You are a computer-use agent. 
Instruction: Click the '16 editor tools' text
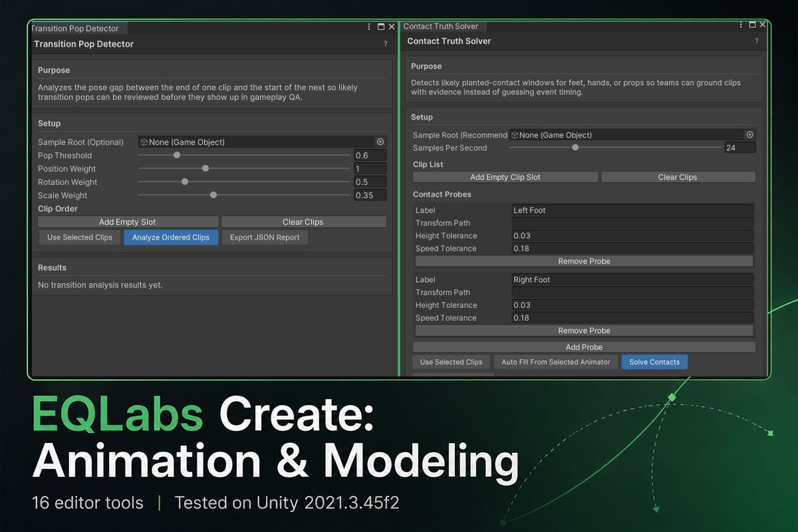(88, 503)
